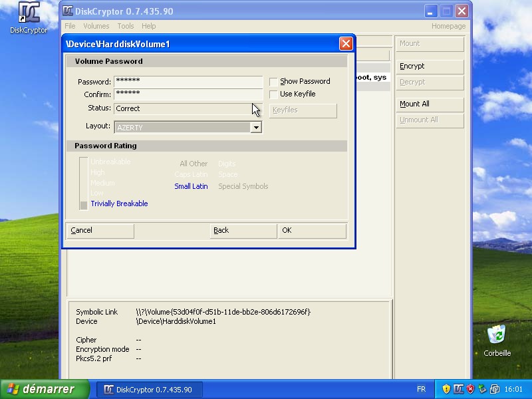This screenshot has height=399, width=532.
Task: Close the DiskCryptor main window
Action: coord(462,11)
